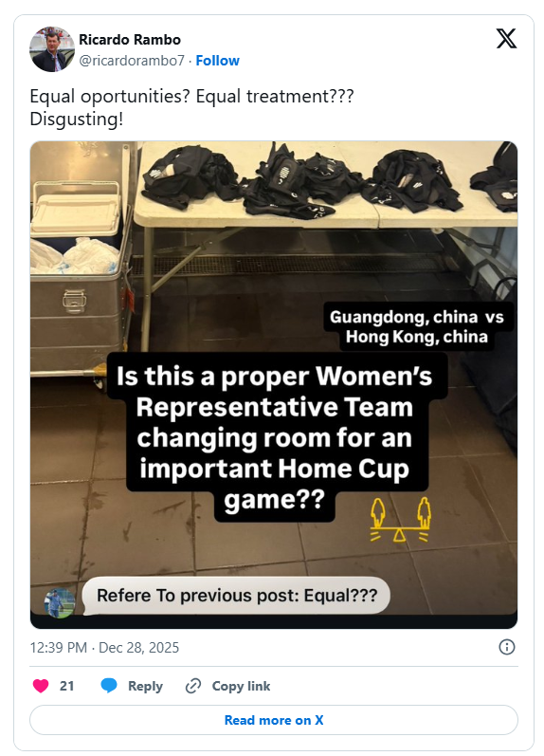The image size is (544, 756).
Task: Open Ricardo Rambo's profile avatar
Action: (x=52, y=49)
